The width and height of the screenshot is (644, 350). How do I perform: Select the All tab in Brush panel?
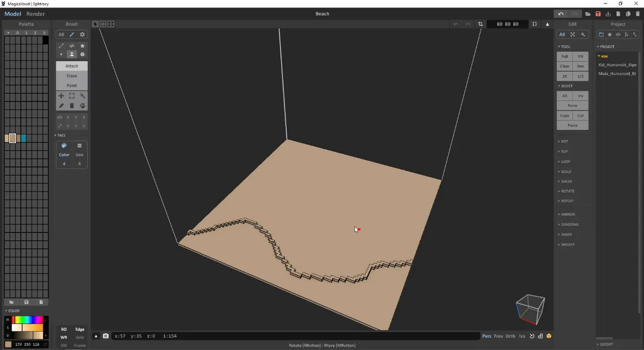pyautogui.click(x=61, y=35)
